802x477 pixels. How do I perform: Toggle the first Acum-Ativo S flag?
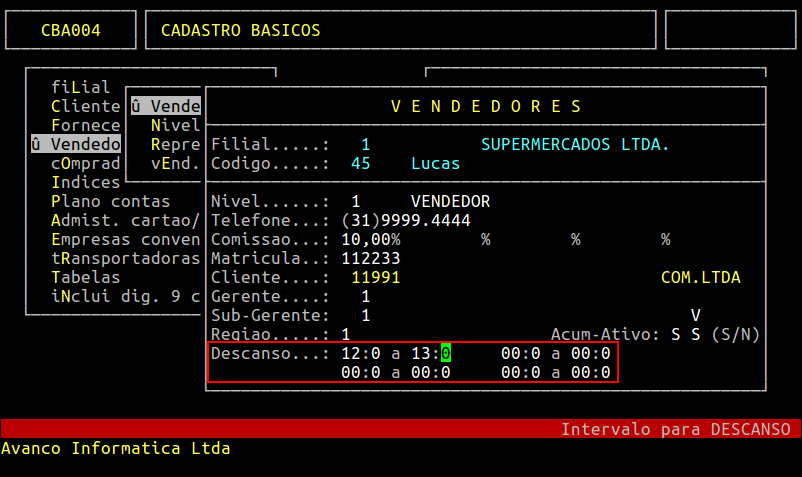676,334
